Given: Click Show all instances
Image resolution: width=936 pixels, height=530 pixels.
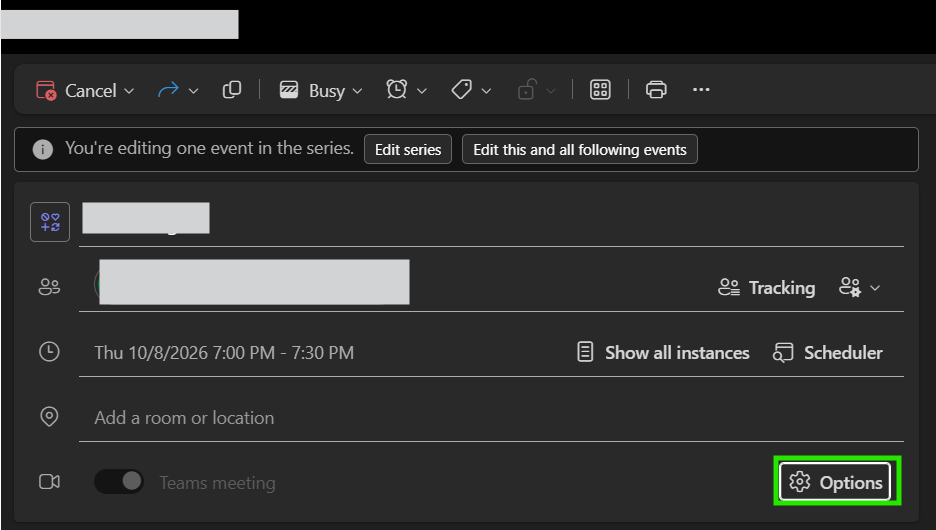Looking at the screenshot, I should [663, 353].
